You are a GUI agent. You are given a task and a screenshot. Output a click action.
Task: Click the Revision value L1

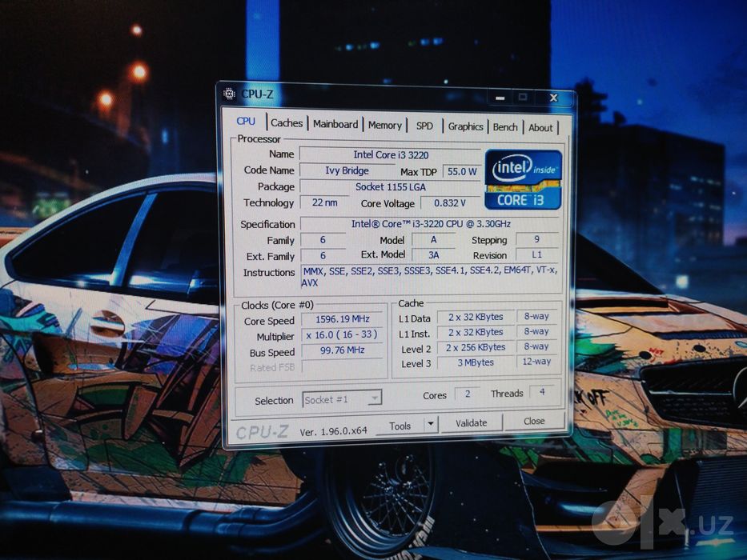click(x=537, y=254)
